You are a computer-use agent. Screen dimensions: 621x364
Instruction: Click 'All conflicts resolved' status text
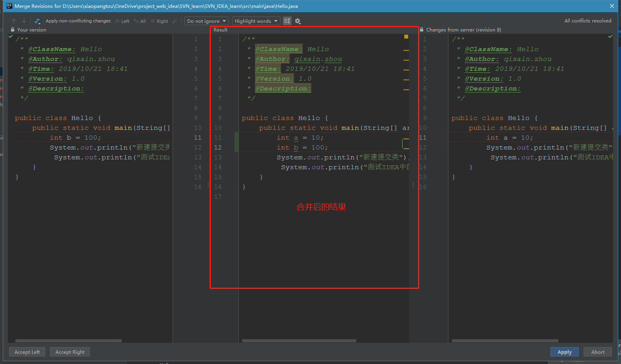click(x=588, y=21)
